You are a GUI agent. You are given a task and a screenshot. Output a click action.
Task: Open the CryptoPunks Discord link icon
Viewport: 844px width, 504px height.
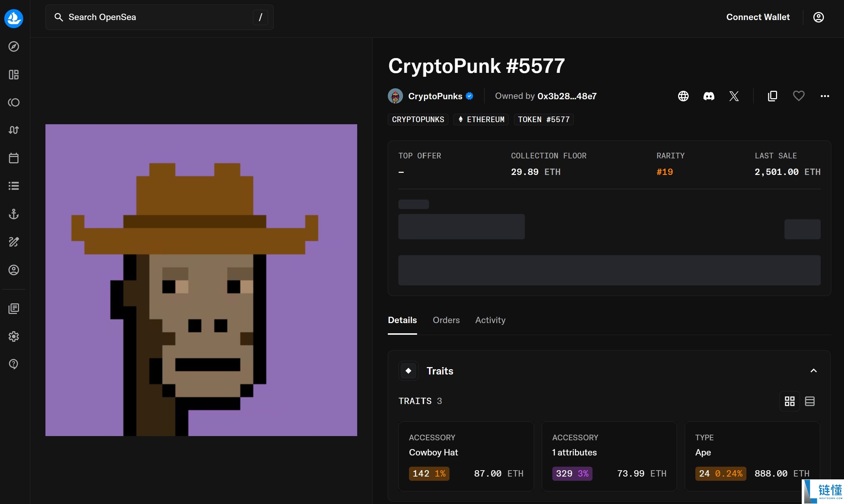(709, 96)
